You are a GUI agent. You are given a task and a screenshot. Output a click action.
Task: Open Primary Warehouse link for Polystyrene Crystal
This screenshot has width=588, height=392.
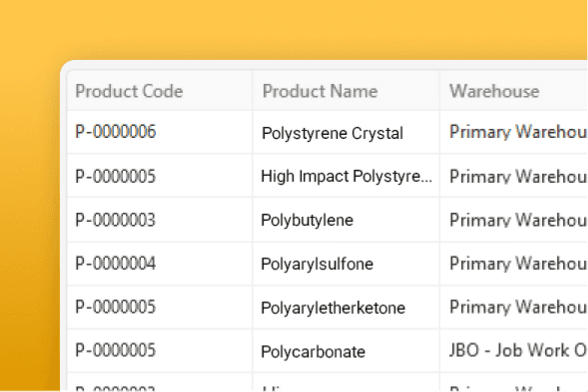(518, 132)
